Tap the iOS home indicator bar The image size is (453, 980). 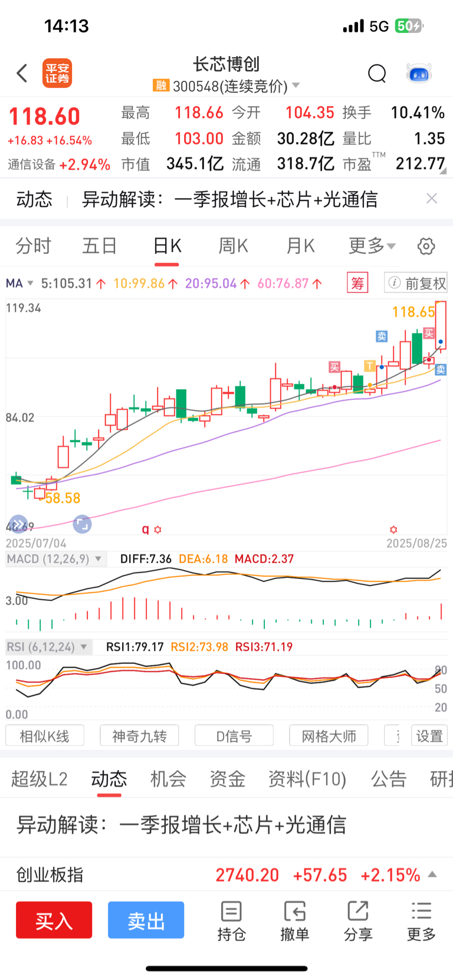tap(226, 968)
